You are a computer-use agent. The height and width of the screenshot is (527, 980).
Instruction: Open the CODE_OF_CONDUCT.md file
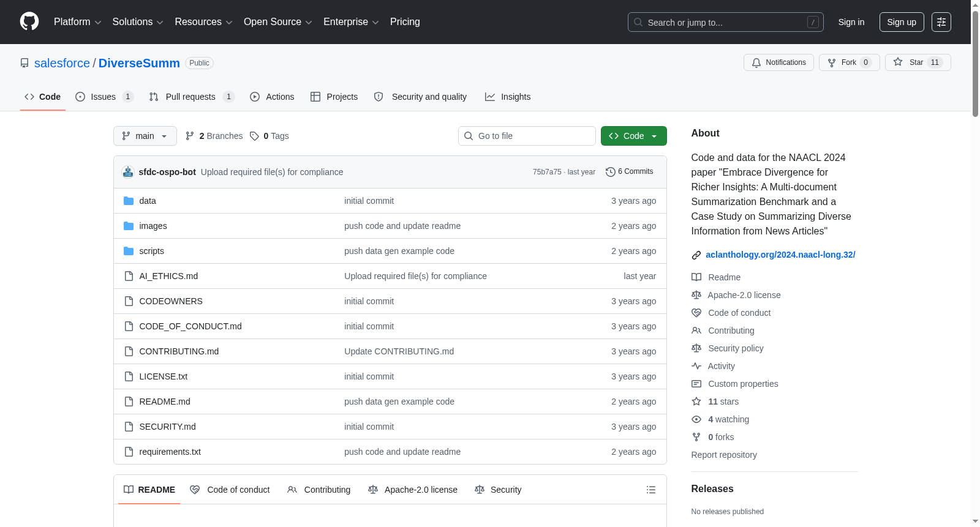click(x=190, y=326)
